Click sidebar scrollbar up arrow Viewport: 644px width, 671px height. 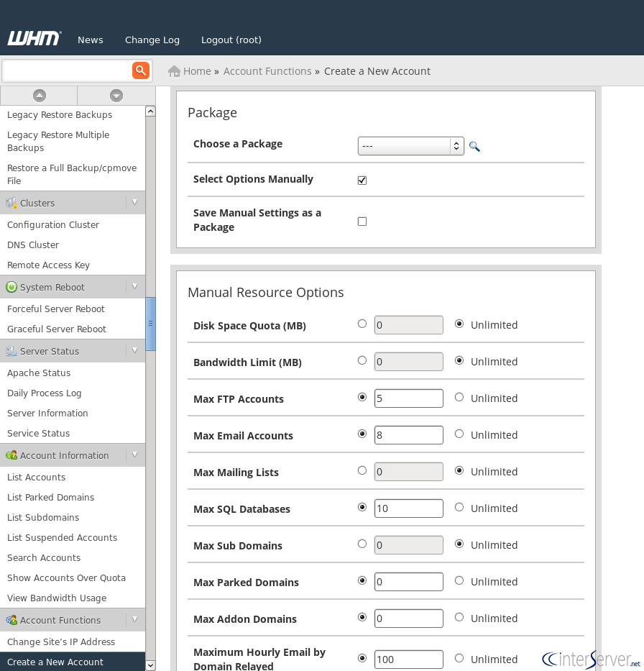tap(150, 111)
